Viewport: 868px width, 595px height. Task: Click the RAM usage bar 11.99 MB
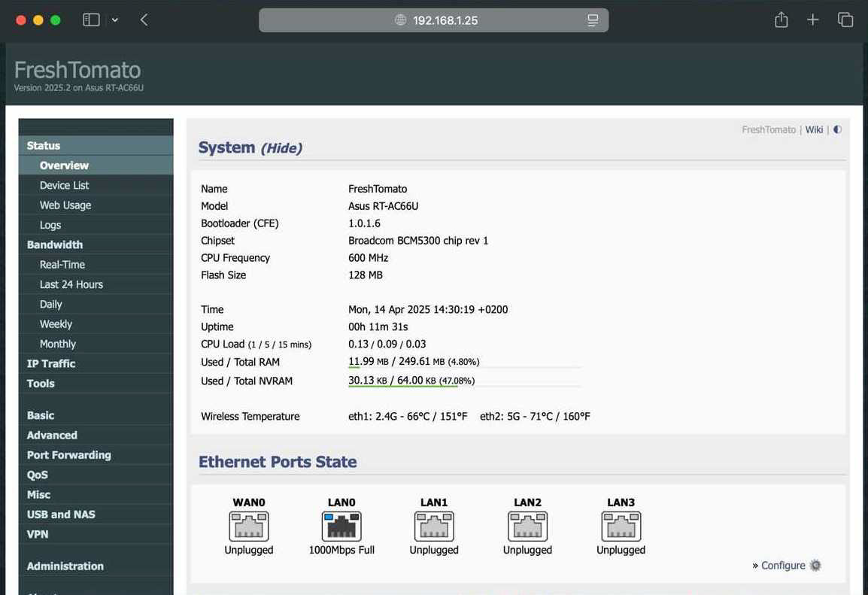tap(464, 363)
